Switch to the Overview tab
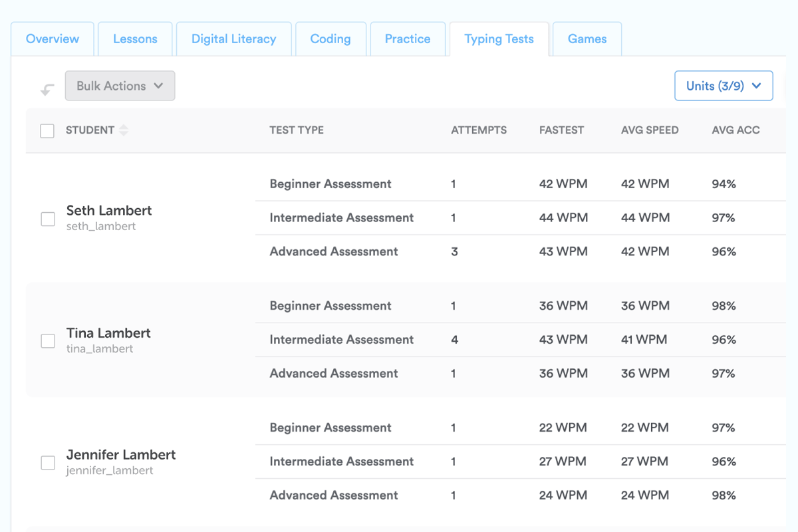Screen dimensions: 798x532 click(x=53, y=39)
